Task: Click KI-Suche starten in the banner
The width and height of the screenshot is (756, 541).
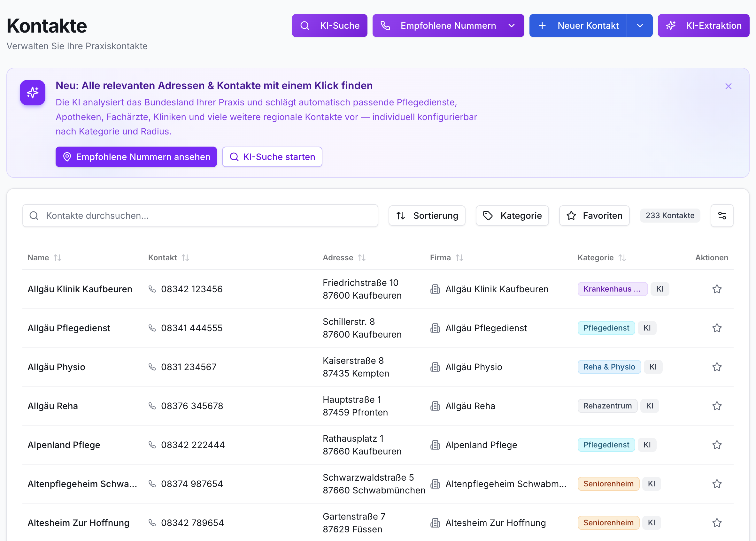Action: pyautogui.click(x=272, y=157)
